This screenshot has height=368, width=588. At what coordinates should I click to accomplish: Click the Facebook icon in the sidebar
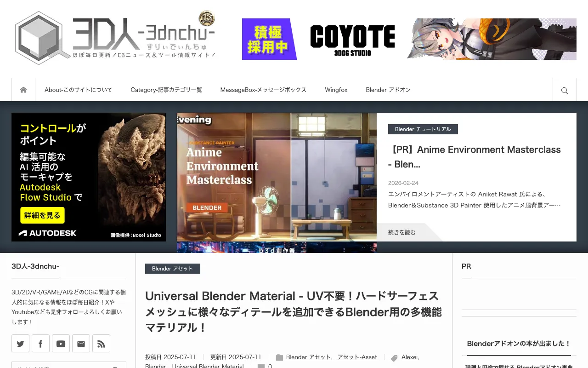pyautogui.click(x=40, y=343)
